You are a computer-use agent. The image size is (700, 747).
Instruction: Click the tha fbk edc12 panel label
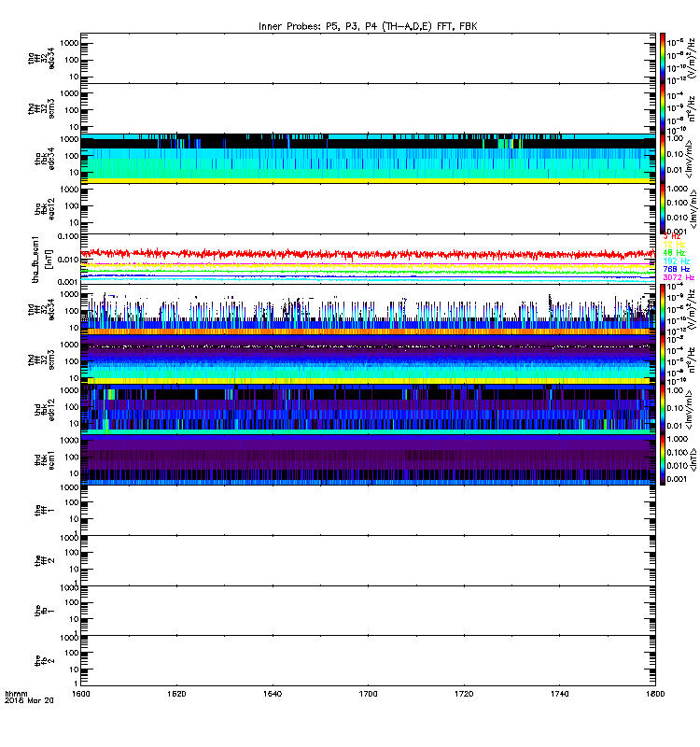[x=45, y=209]
